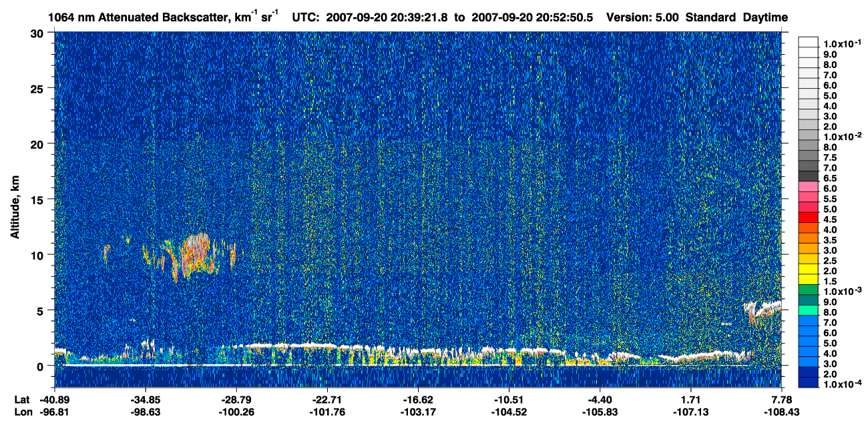This screenshot has width=868, height=445.
Task: Click latitude value -34.85
Action: tap(145, 400)
